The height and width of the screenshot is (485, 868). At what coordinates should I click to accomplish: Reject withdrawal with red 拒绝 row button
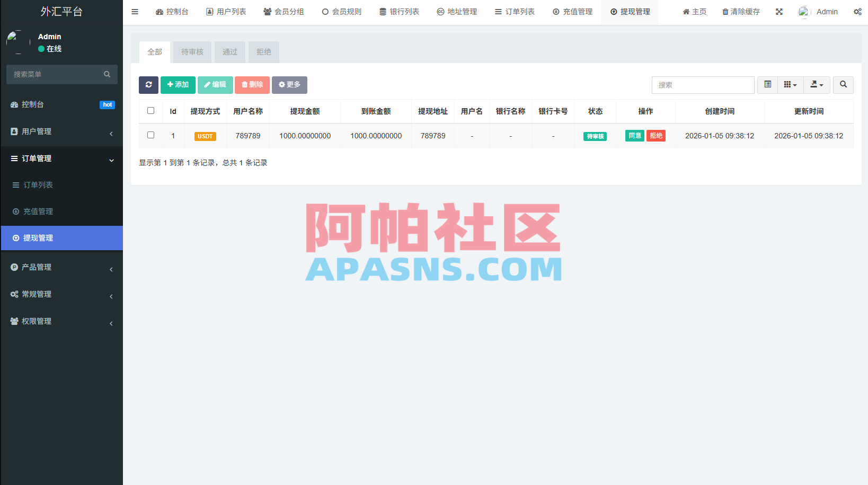coord(656,136)
